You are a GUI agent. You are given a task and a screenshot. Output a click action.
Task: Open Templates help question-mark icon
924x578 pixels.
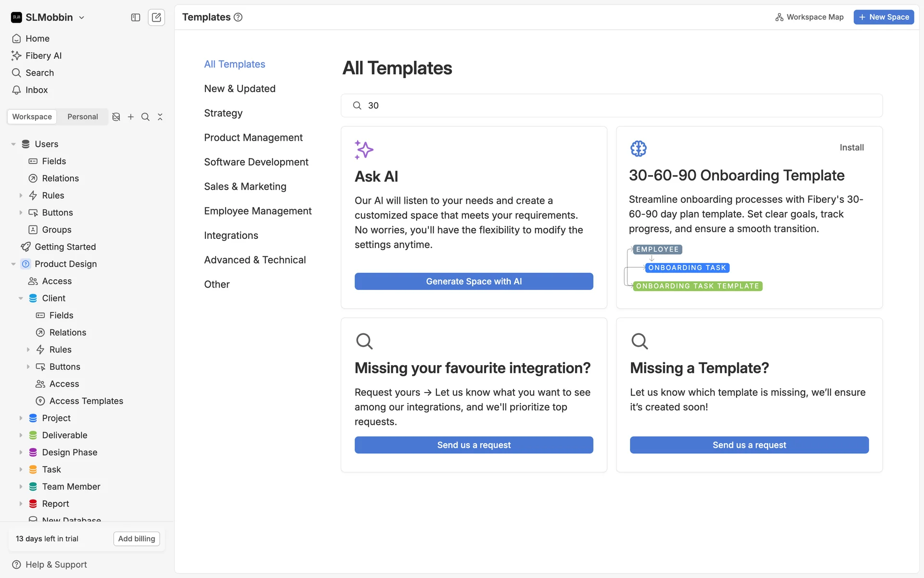238,17
